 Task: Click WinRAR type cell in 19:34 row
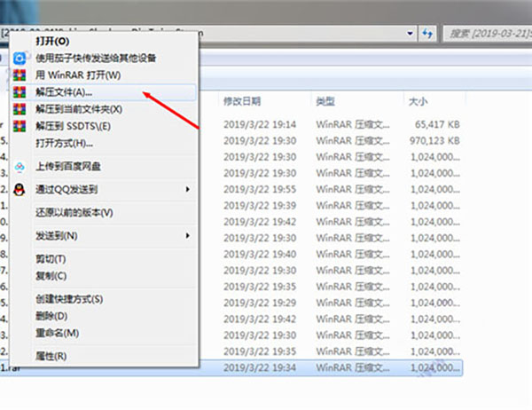coord(353,367)
